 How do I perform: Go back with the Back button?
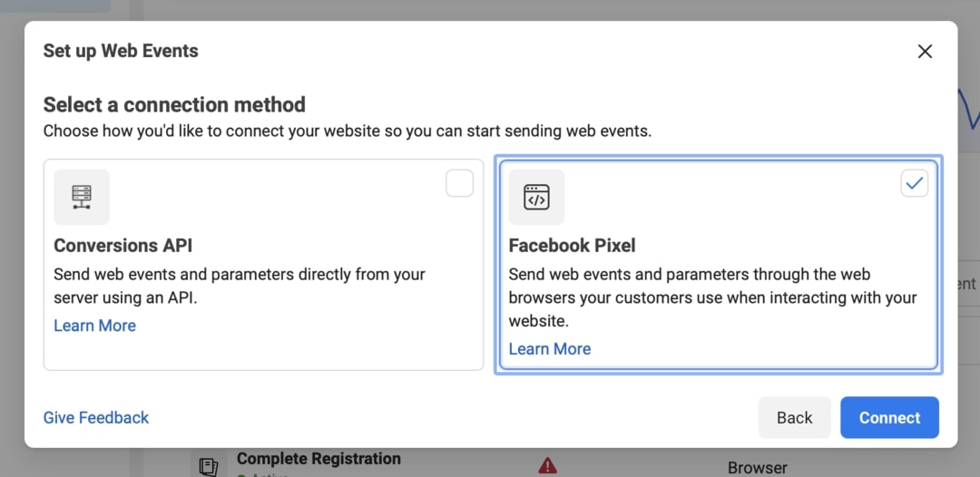(794, 418)
